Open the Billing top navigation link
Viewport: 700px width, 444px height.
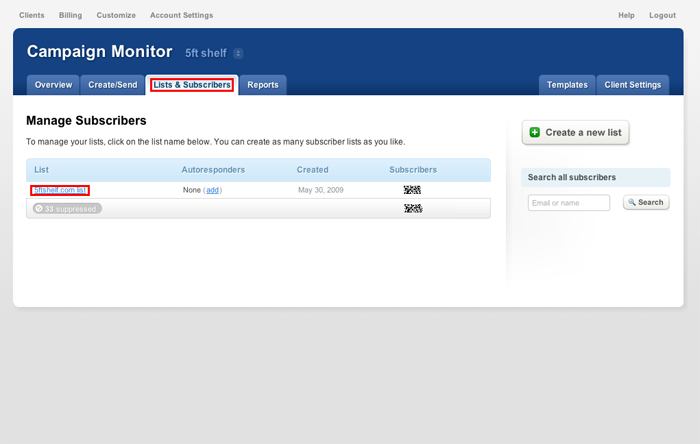click(x=71, y=15)
